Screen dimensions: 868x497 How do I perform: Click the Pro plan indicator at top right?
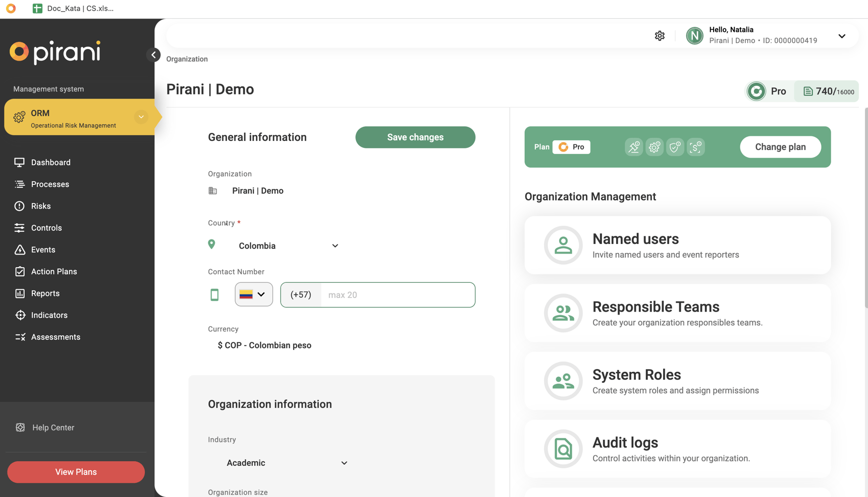point(768,91)
